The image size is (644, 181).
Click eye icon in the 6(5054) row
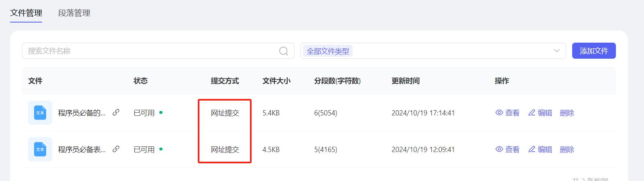[499, 113]
